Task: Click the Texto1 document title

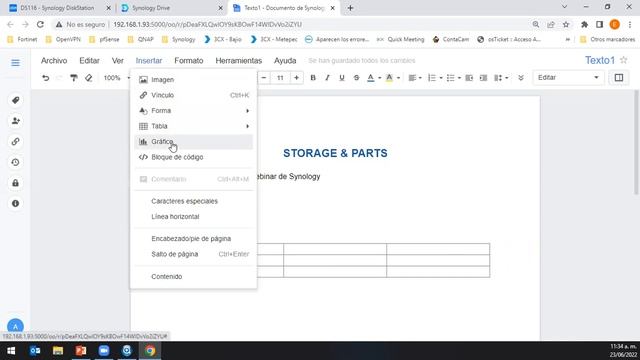Action: (600, 60)
